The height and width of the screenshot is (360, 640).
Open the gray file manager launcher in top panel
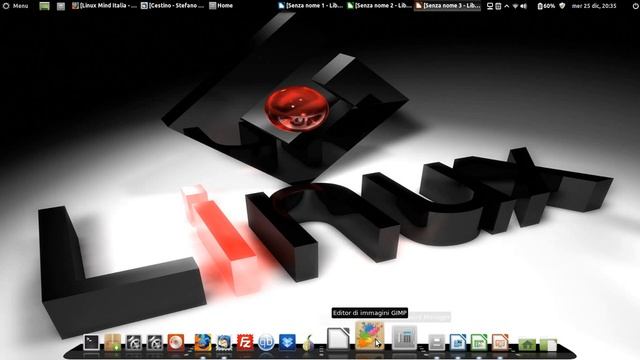coord(61,6)
